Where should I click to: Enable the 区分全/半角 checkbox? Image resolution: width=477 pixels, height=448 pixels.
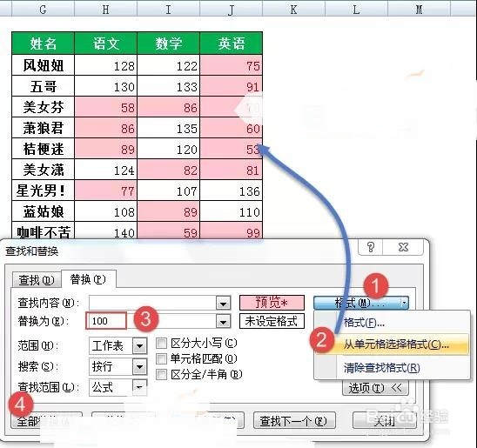(x=161, y=374)
